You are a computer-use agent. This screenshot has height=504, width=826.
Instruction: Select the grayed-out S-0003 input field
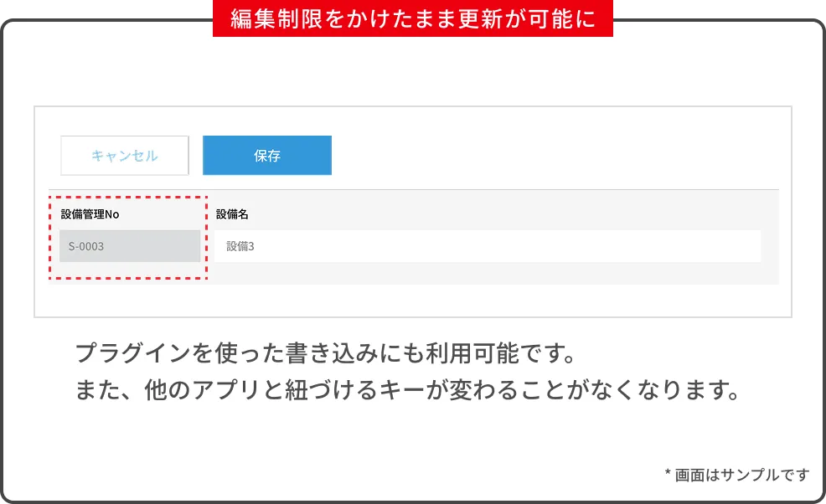pyautogui.click(x=130, y=246)
